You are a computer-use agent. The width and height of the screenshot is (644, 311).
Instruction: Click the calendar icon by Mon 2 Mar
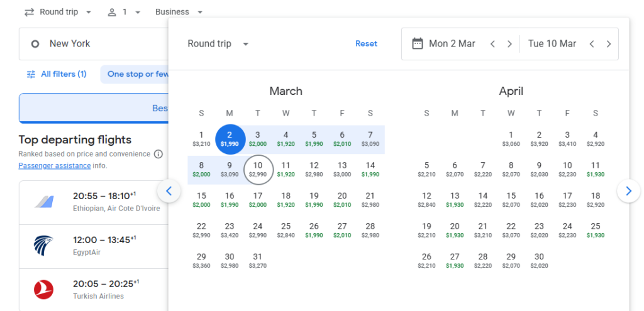[x=418, y=43]
